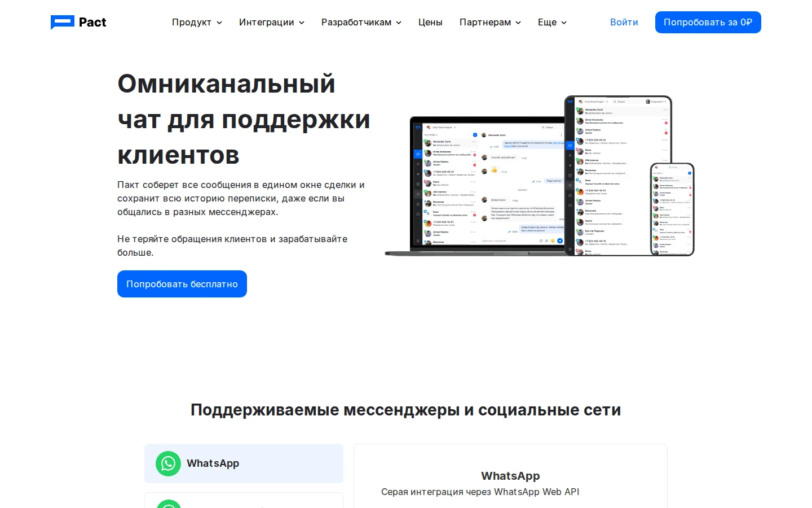This screenshot has width=812, height=508.
Task: Expand the chevron next to Разработчикам
Action: click(399, 23)
